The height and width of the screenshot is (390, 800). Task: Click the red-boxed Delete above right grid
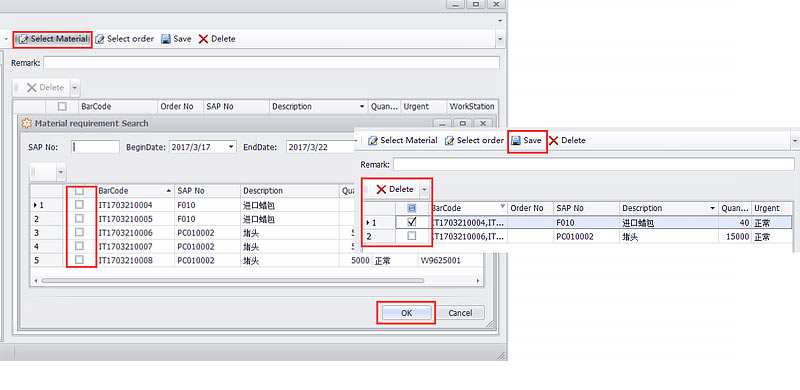[x=395, y=189]
